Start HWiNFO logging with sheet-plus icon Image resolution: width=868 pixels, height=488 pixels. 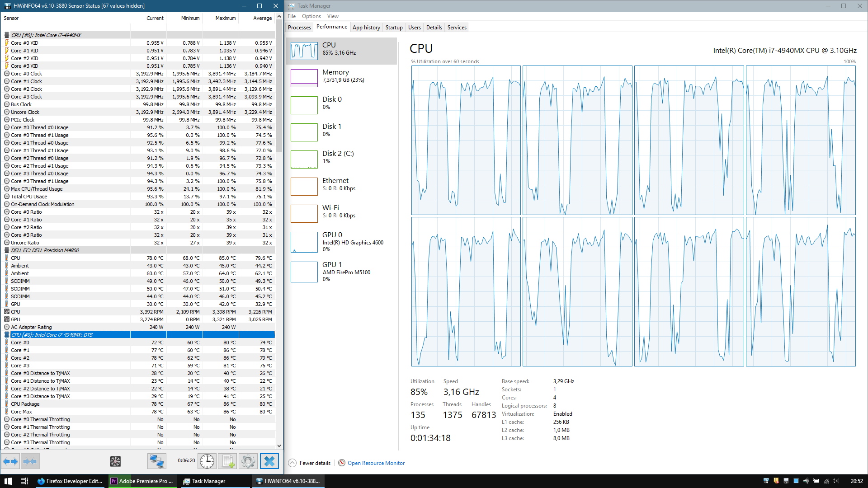(x=227, y=461)
